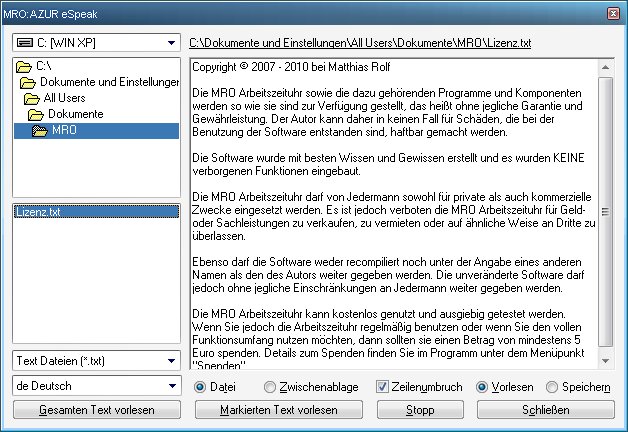Click the C:\ root folder icon
The height and width of the screenshot is (432, 628).
point(25,66)
